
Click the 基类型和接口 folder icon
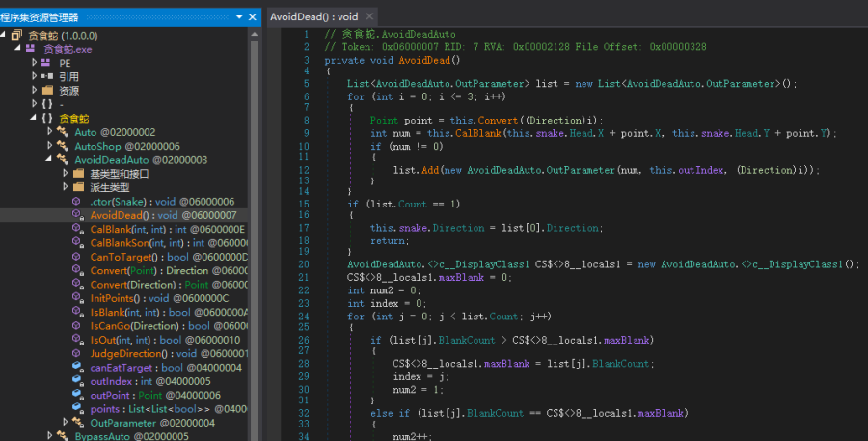click(x=79, y=174)
